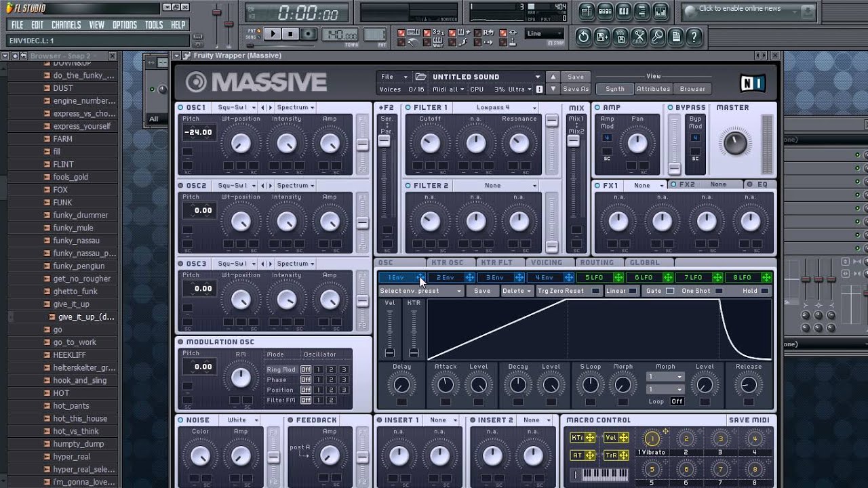Open the Untitled Sound preset dropdown
The width and height of the screenshot is (868, 488).
(x=486, y=77)
